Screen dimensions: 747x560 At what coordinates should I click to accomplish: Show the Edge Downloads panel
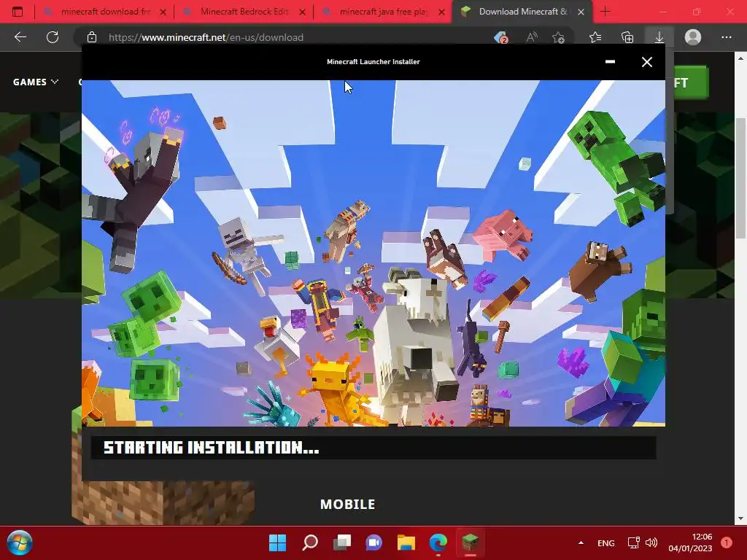659,37
